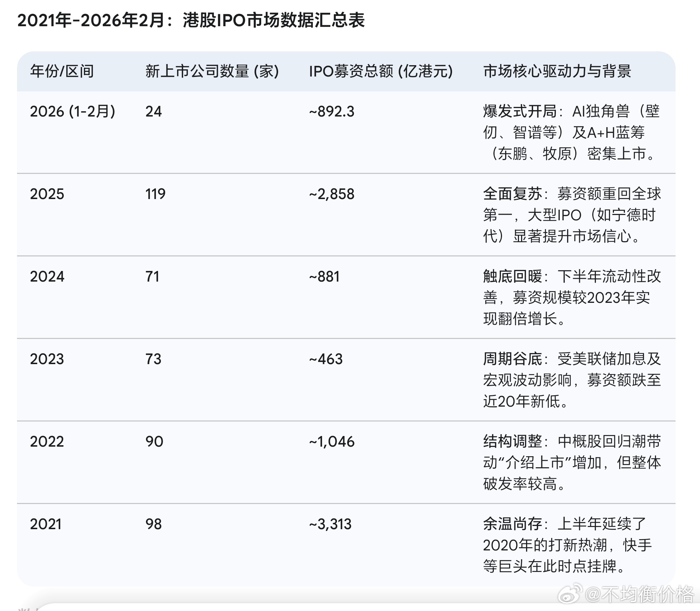Viewport: 700px width, 611px height.
Task: Click the @不均衡价格 watermark username
Action: click(x=639, y=594)
